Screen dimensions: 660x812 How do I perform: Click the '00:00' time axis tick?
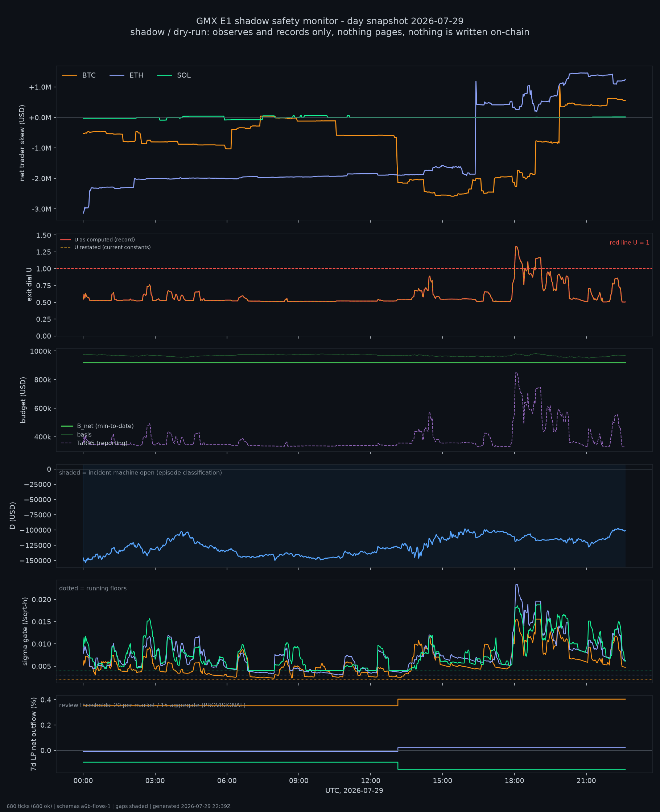(x=83, y=781)
